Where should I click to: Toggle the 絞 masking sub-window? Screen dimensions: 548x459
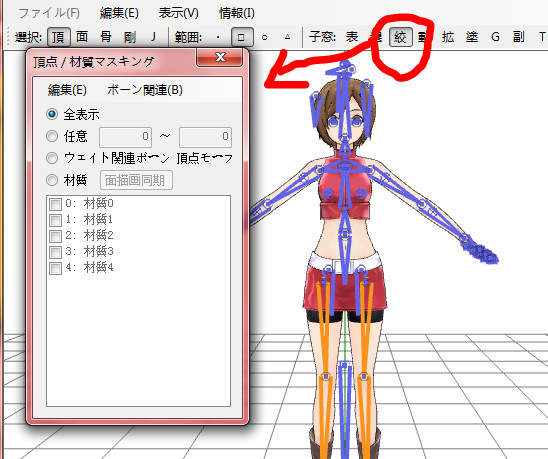tap(400, 37)
